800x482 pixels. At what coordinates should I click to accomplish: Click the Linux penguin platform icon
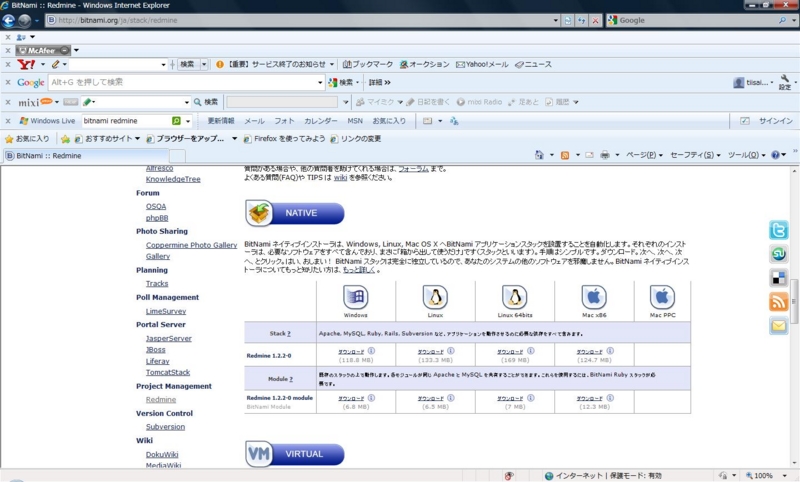435,297
